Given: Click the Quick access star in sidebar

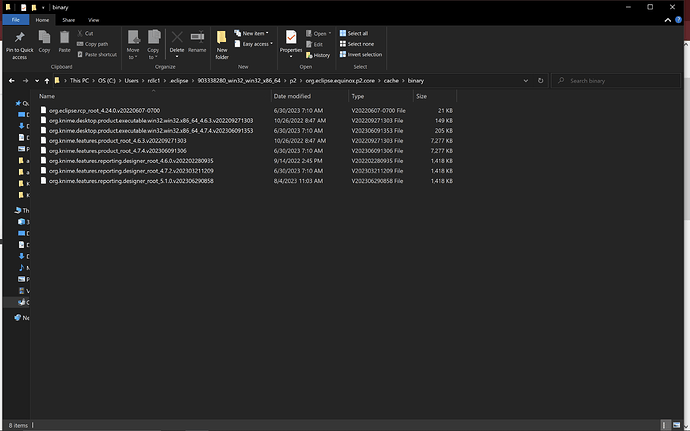Looking at the screenshot, I should [x=18, y=103].
